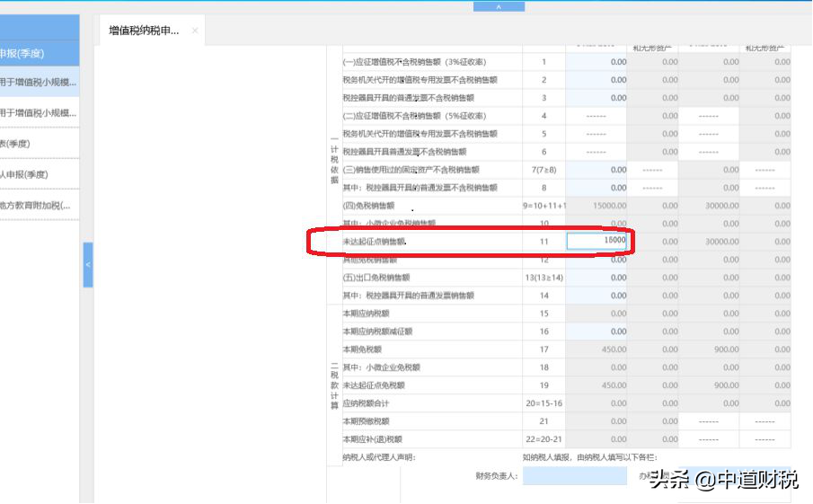Click the 本期应补(退)税额 row label

pos(372,439)
